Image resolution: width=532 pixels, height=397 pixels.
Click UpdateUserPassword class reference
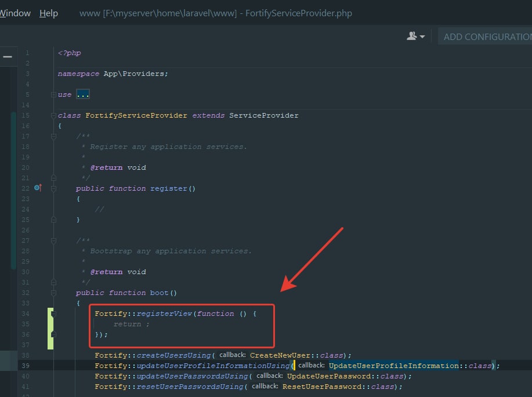click(x=329, y=376)
